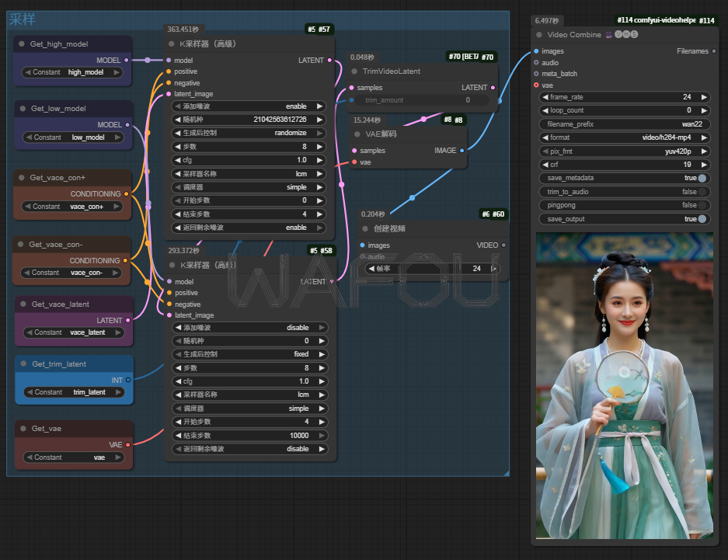Image resolution: width=728 pixels, height=560 pixels.
Task: Open the Constant high_model dropdown
Action: pos(72,72)
